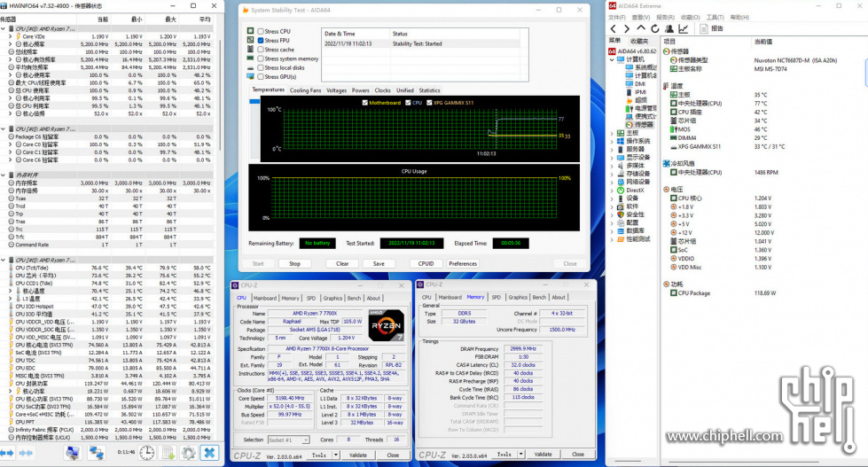The image size is (868, 467).
Task: Uncheck the Stress FPU checkbox
Action: (260, 41)
